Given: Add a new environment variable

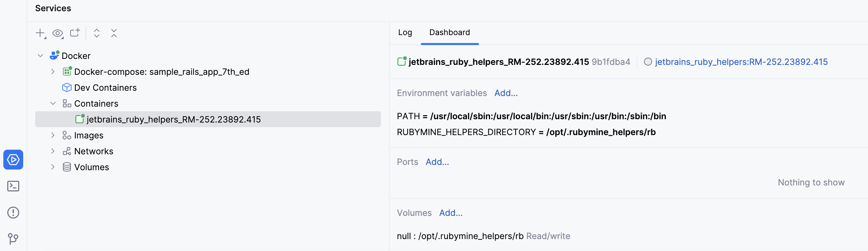Looking at the screenshot, I should coord(506,93).
